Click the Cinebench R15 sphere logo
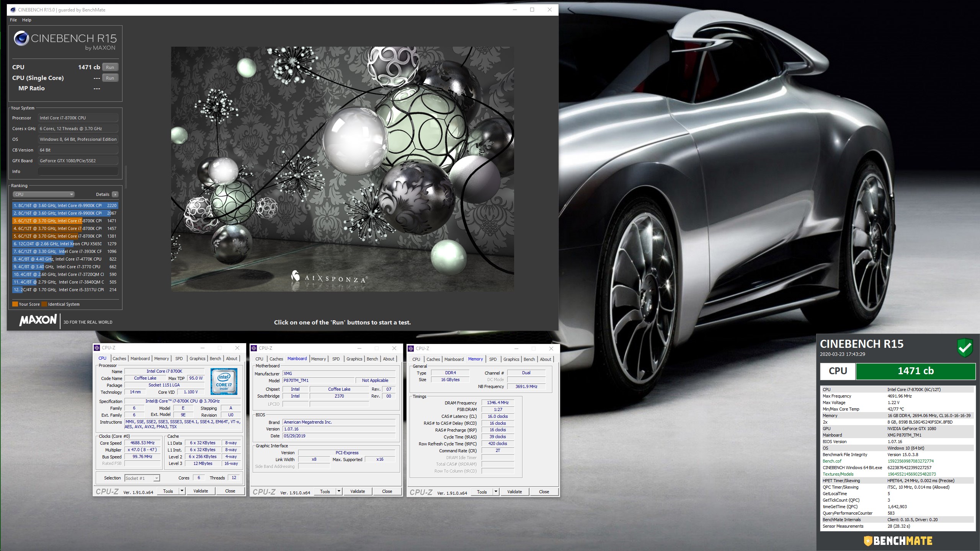Viewport: 980px width, 551px height. (21, 39)
